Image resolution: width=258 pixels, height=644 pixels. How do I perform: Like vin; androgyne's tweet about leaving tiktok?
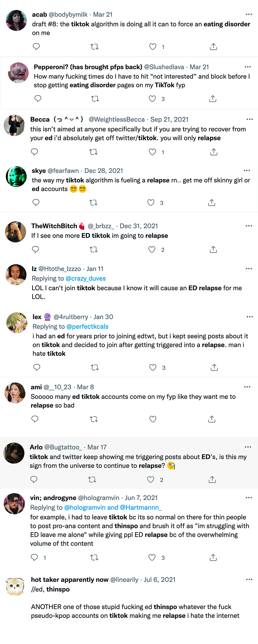(x=152, y=557)
